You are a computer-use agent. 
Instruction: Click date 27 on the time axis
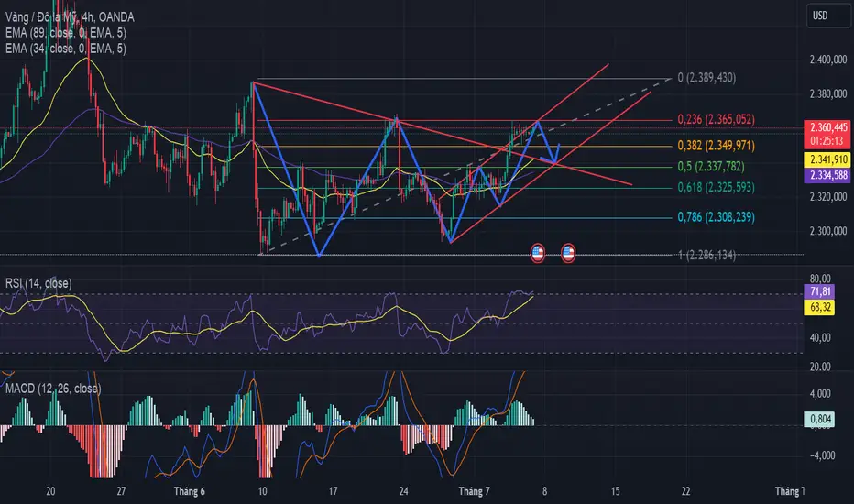pyautogui.click(x=121, y=491)
